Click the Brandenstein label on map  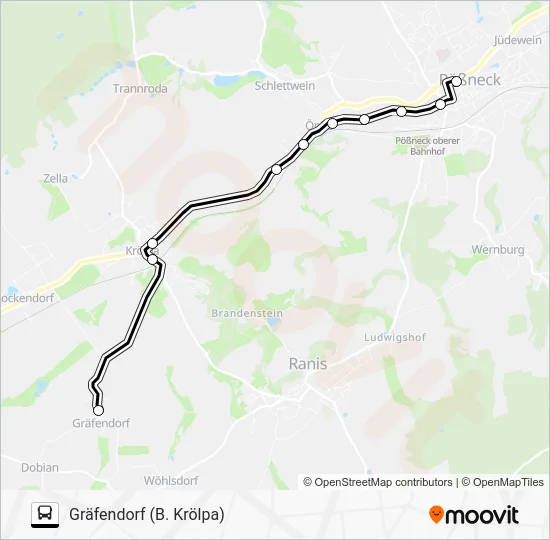247,313
